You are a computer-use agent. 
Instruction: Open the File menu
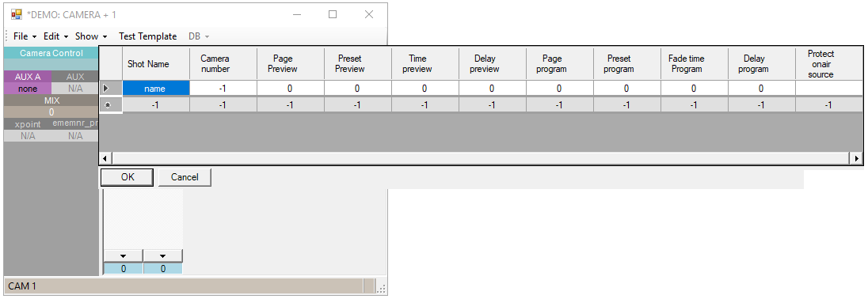(25, 36)
